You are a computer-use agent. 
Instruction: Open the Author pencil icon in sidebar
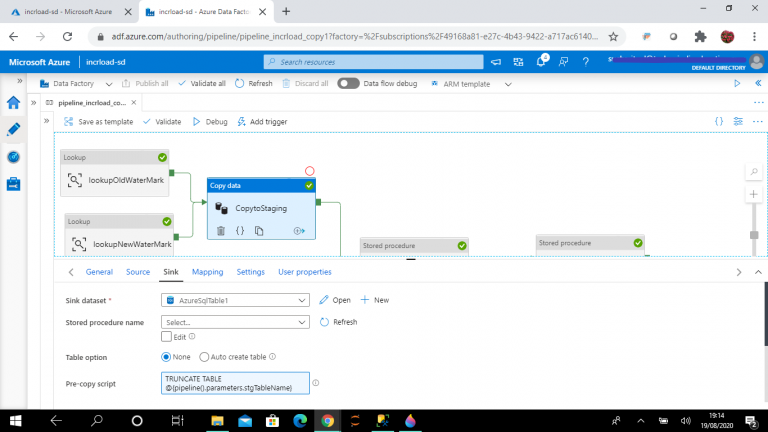coord(13,129)
